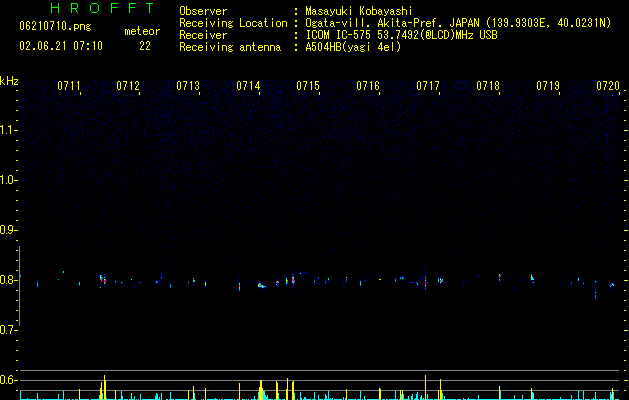Click the 1.1 kHz axis label
Image resolution: width=629 pixels, height=400 pixels.
click(x=9, y=130)
